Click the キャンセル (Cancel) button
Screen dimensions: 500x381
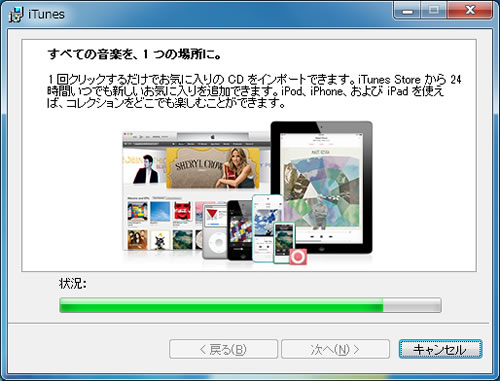(440, 349)
